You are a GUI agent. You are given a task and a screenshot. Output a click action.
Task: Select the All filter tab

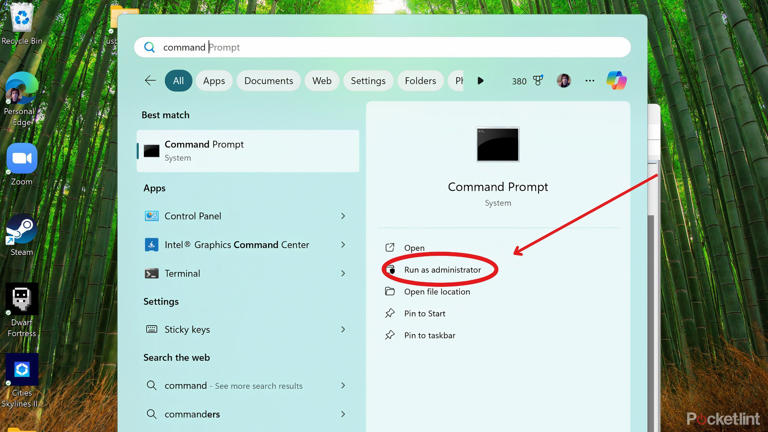pyautogui.click(x=178, y=81)
